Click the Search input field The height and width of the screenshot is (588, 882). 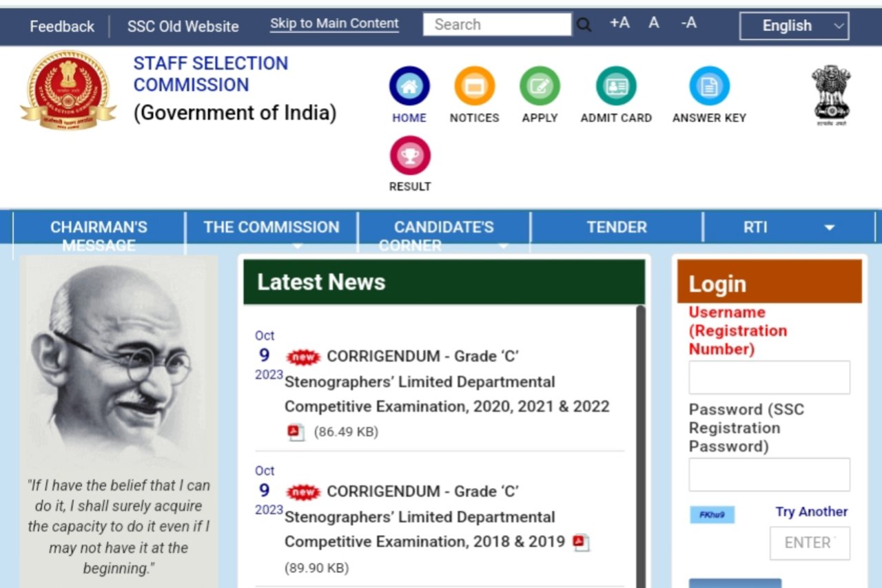click(498, 25)
